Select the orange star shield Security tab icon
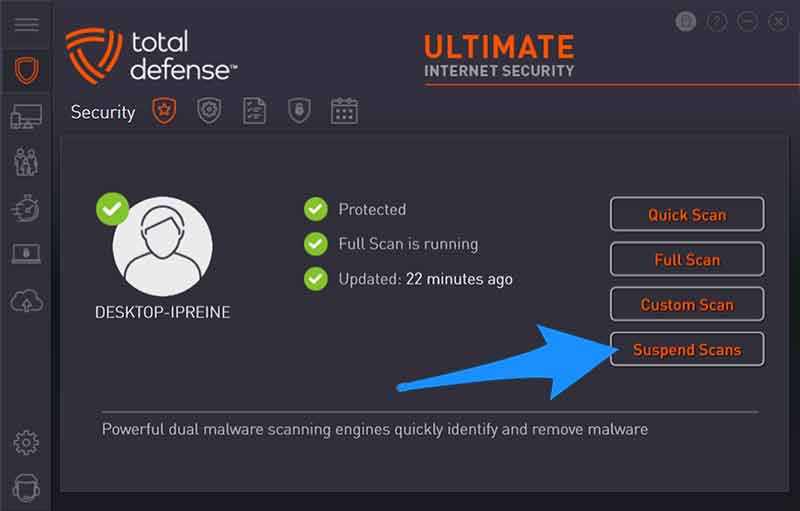 tap(164, 111)
